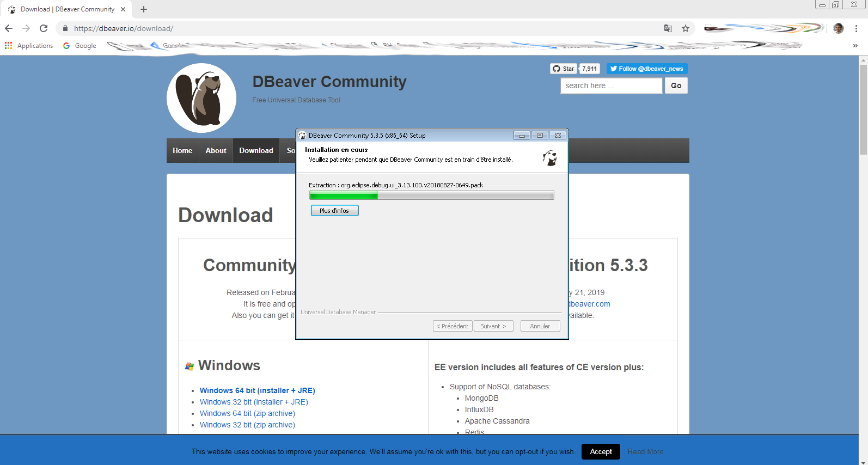868x465 pixels.
Task: Expand the hidden bookmarks overflow chevron
Action: pos(855,46)
